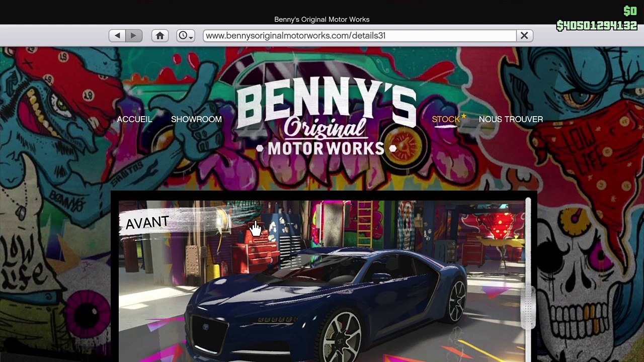The width and height of the screenshot is (644, 362).
Task: Click the AVANT label on photo
Action: pos(147,223)
